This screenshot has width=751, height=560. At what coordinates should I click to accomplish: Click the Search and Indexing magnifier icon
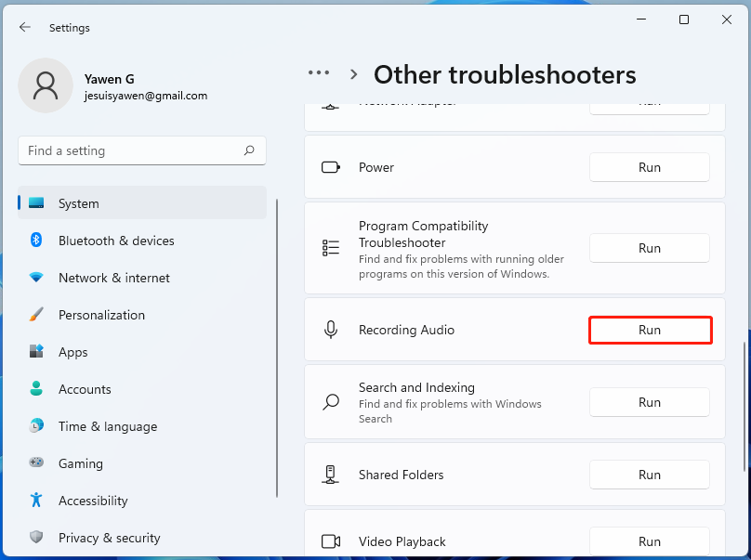tap(331, 402)
